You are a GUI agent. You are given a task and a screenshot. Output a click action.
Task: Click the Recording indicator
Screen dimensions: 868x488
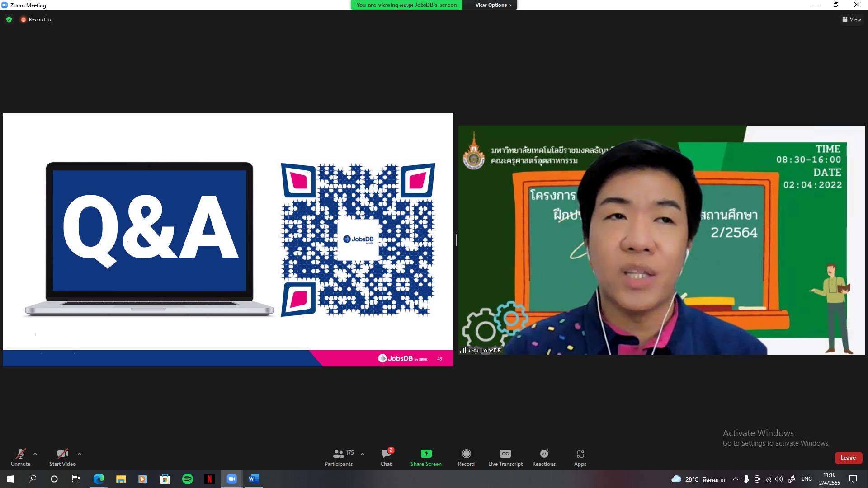click(x=37, y=19)
